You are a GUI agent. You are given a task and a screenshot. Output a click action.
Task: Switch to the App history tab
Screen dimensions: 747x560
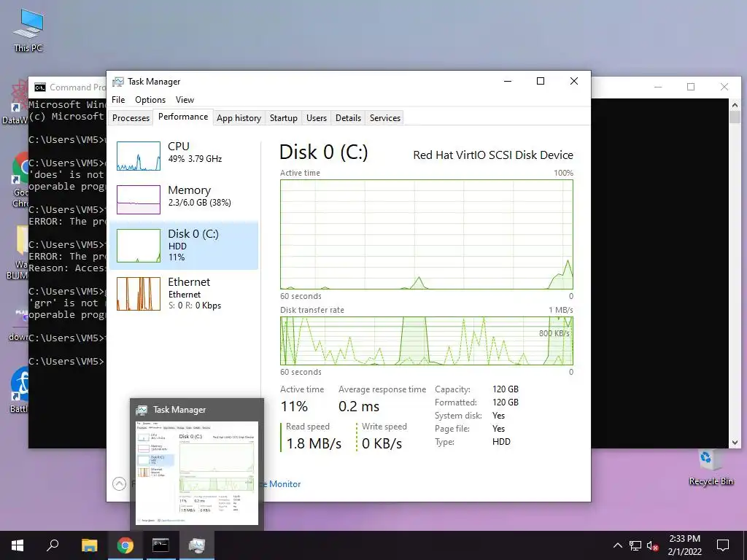[239, 118]
